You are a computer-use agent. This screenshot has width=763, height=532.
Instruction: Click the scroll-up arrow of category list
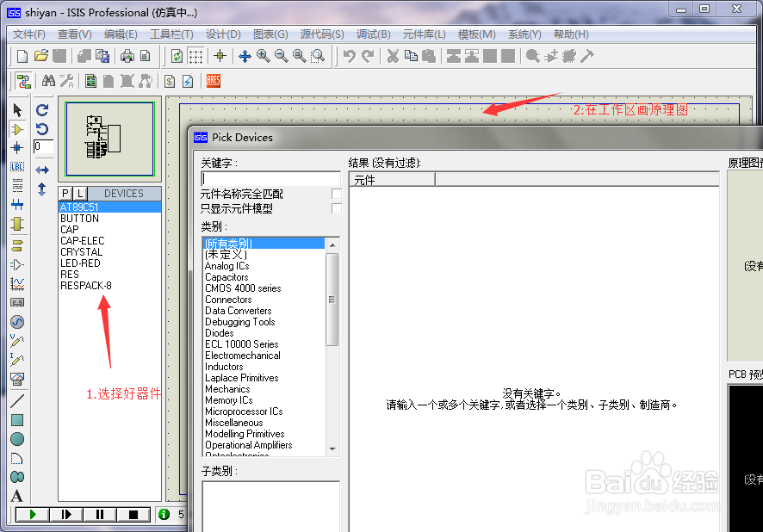(332, 245)
